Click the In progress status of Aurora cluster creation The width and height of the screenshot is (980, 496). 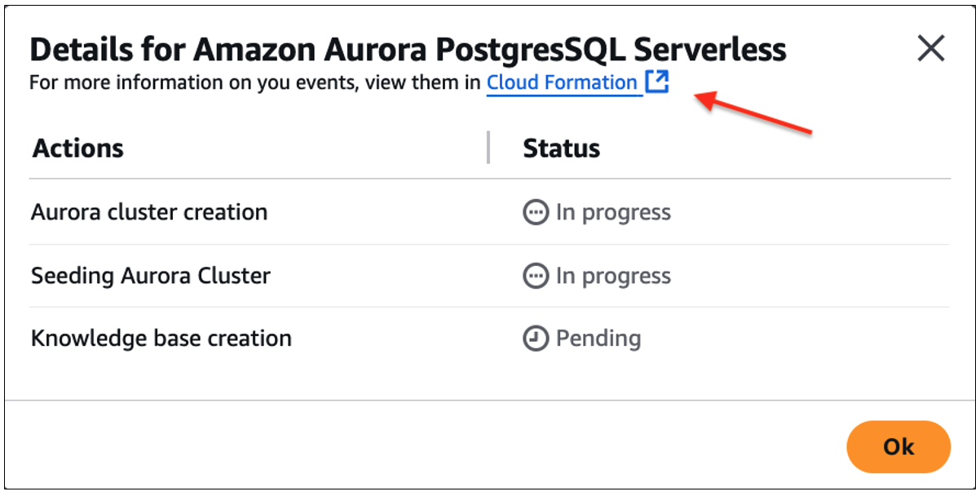613,213
